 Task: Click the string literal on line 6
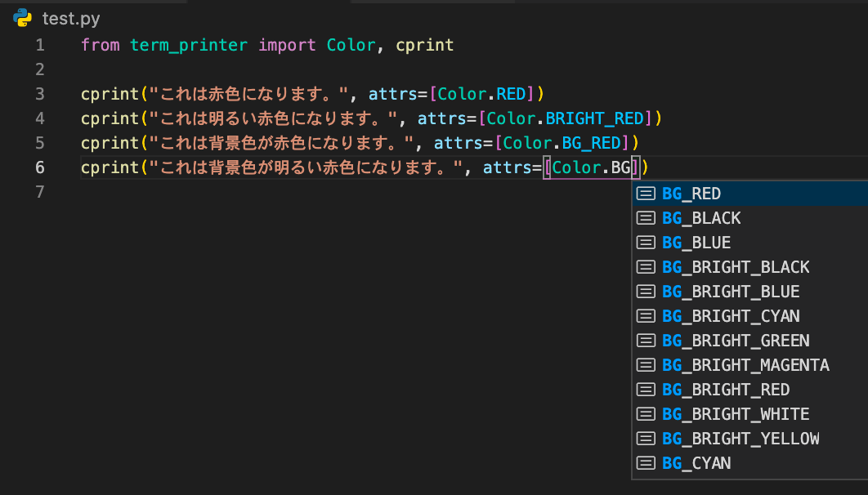coord(306,167)
